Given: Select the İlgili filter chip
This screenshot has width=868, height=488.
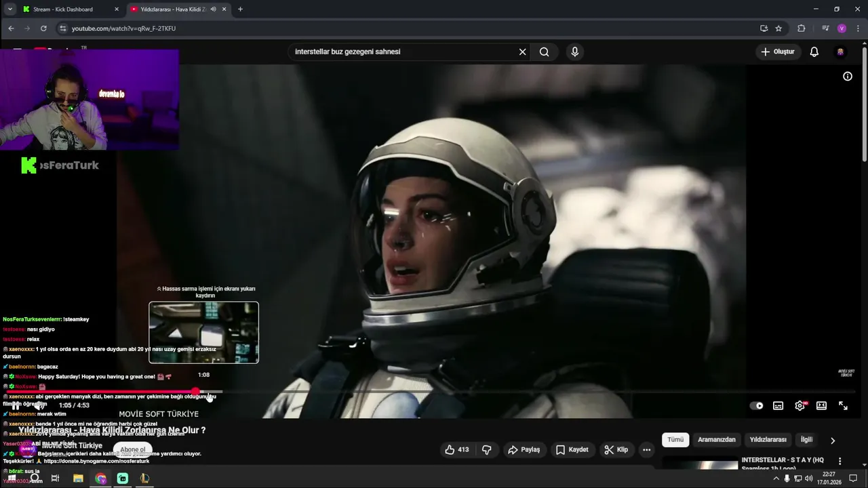Looking at the screenshot, I should (x=806, y=440).
